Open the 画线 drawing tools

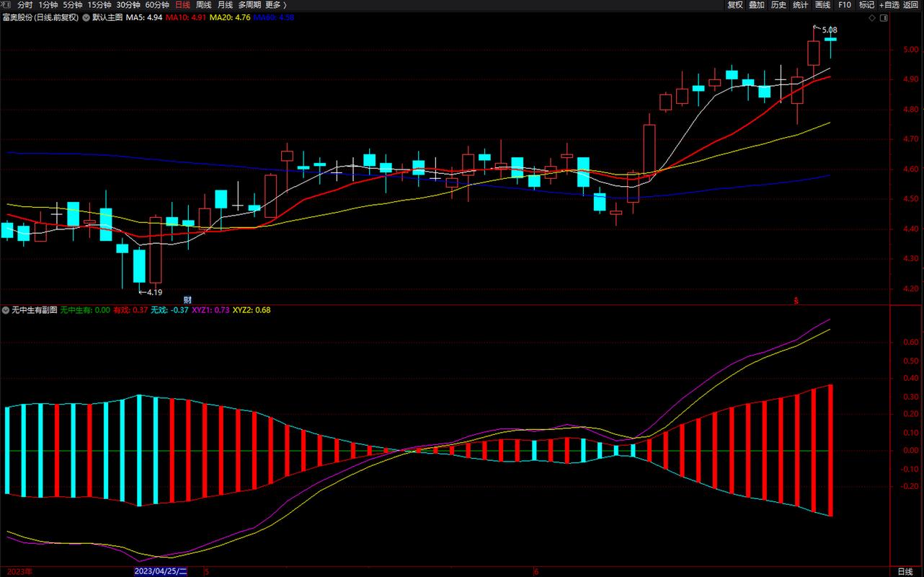(x=822, y=5)
